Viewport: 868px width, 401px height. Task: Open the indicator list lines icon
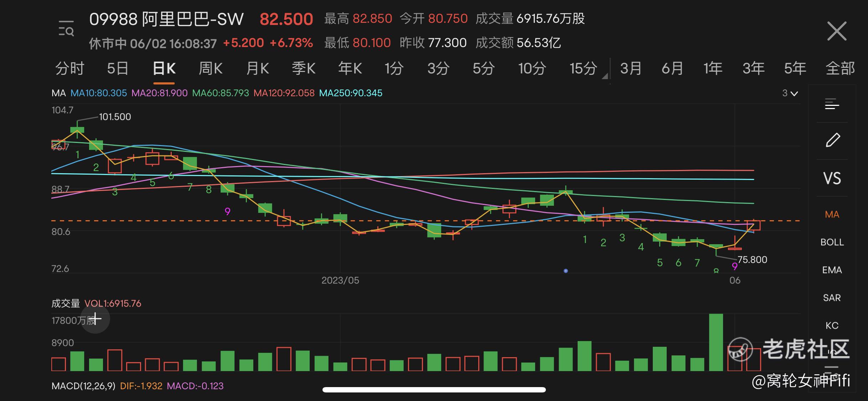832,104
